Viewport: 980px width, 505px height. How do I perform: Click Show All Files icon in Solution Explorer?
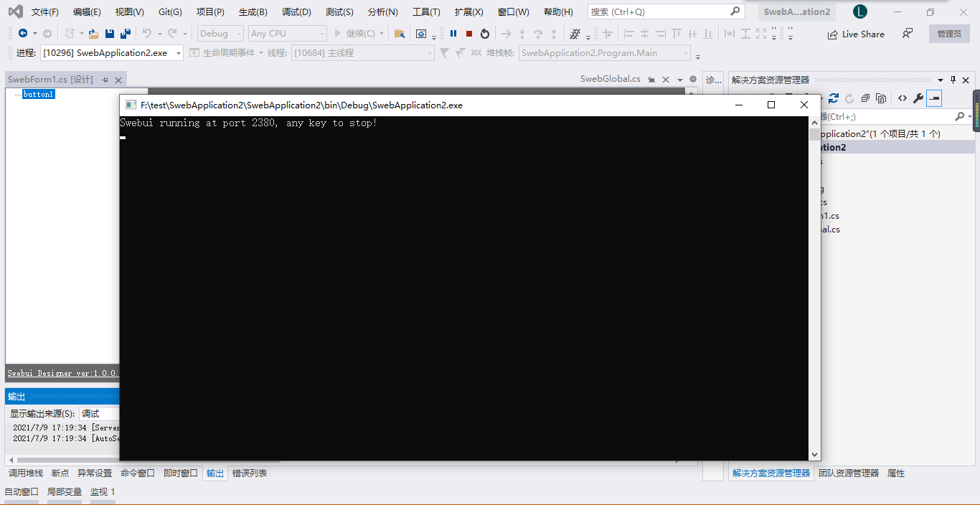point(881,98)
